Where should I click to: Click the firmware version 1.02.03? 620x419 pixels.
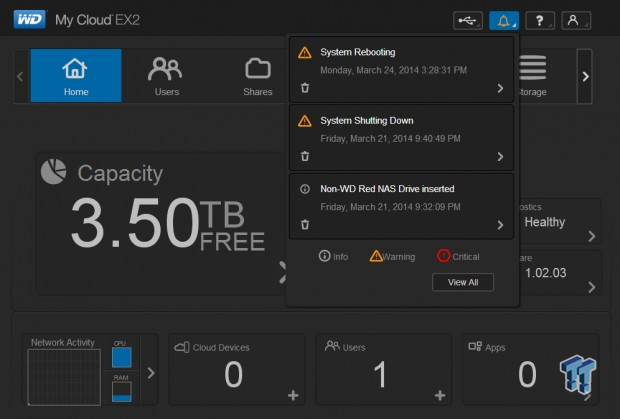click(546, 273)
